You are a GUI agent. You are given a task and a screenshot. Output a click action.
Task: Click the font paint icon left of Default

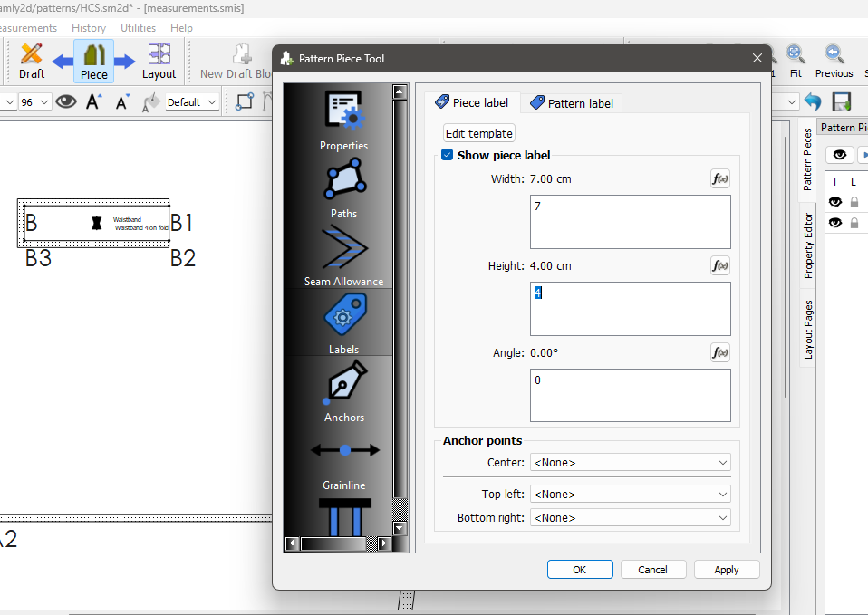pos(150,101)
